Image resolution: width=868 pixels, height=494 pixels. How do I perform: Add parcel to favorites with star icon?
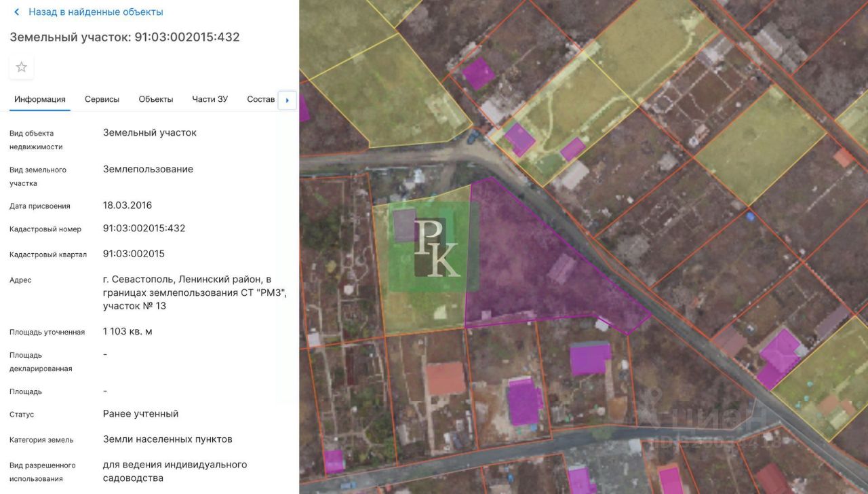22,67
